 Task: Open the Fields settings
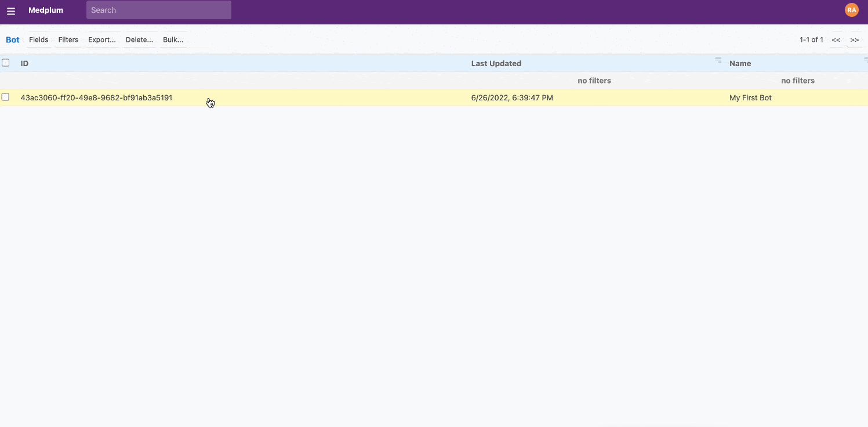pos(38,39)
